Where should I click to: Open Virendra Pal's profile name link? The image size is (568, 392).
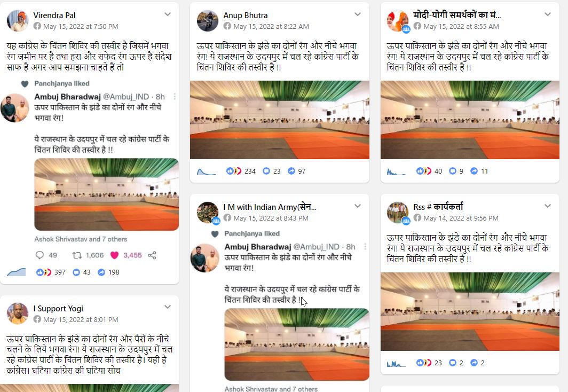click(x=54, y=15)
